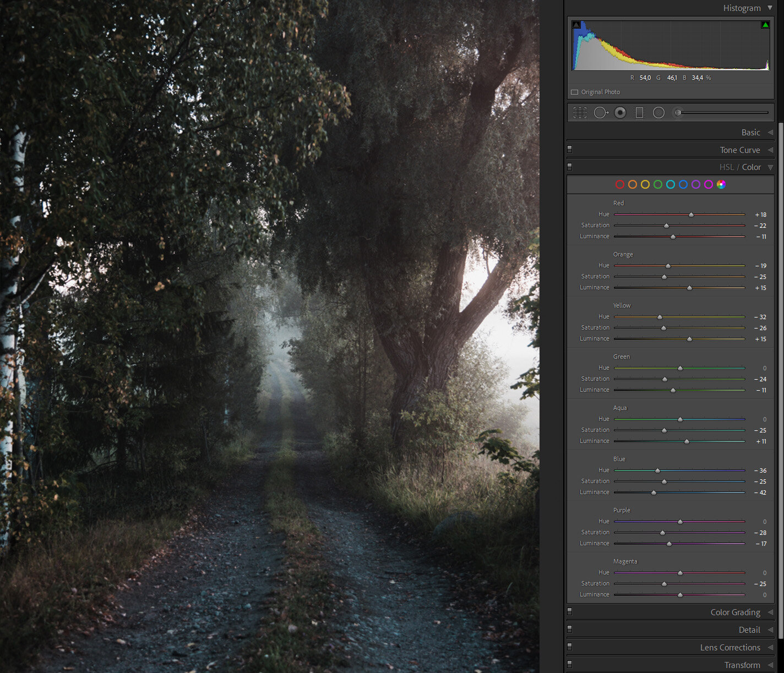Select the rainbow all-colors circle in HSL panel

(721, 184)
